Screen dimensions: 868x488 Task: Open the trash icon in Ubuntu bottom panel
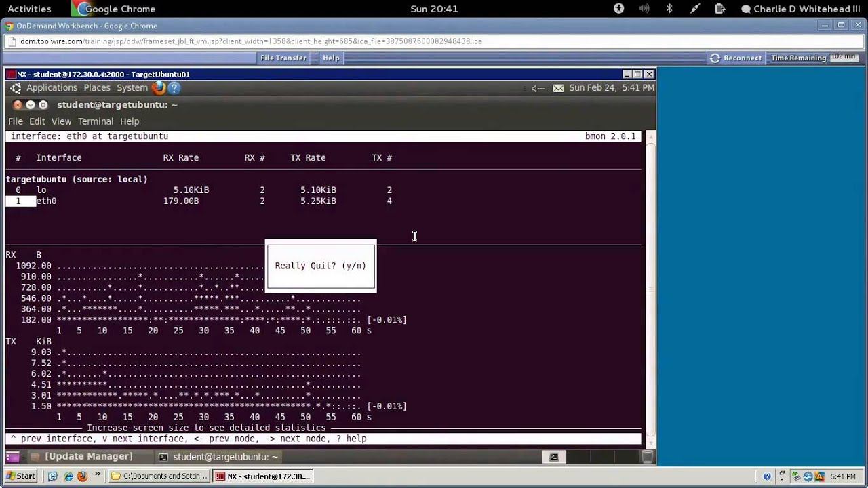648,457
